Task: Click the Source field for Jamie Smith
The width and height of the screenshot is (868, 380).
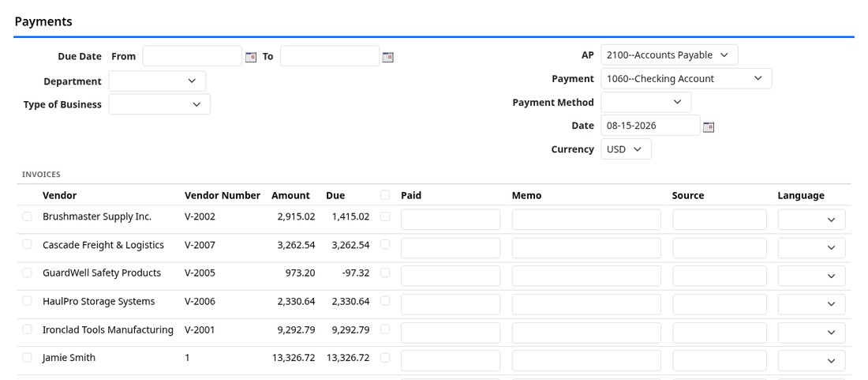Action: (720, 360)
